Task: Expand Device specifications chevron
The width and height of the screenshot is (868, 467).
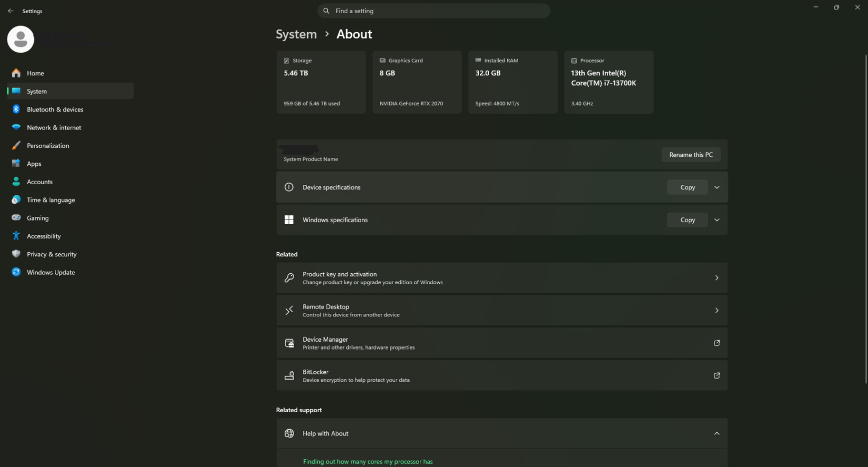Action: (x=716, y=187)
